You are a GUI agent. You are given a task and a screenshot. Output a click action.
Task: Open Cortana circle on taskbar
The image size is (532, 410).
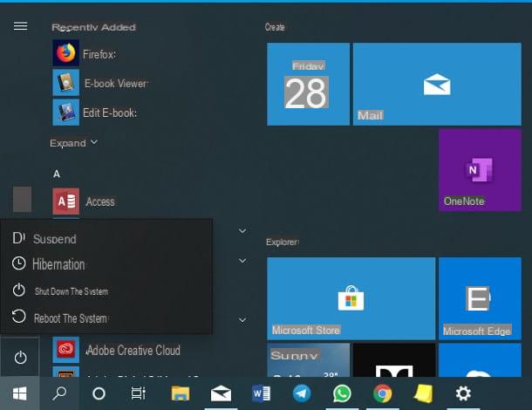tap(99, 393)
